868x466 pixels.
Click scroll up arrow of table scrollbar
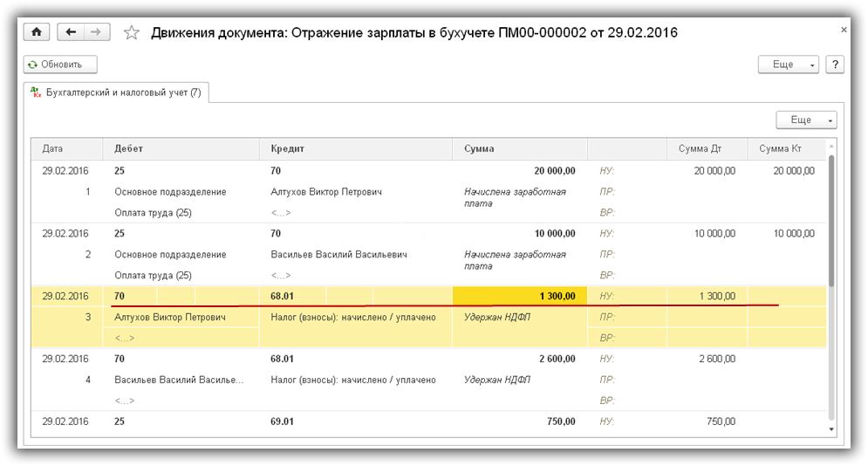pyautogui.click(x=830, y=146)
